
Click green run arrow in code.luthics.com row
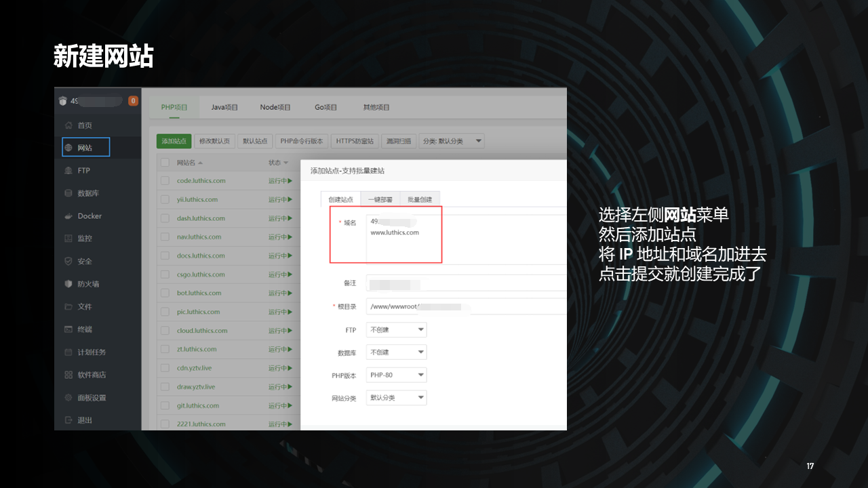click(290, 181)
